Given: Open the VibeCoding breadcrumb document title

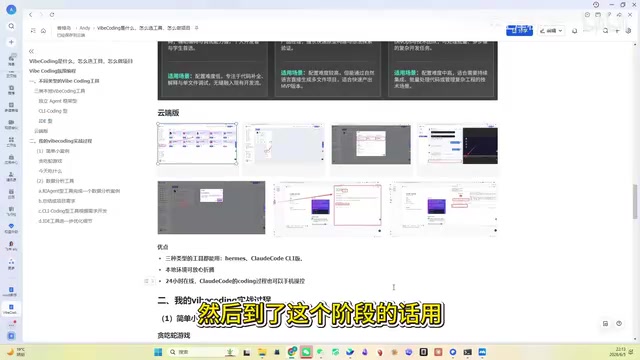Looking at the screenshot, I should 143,28.
